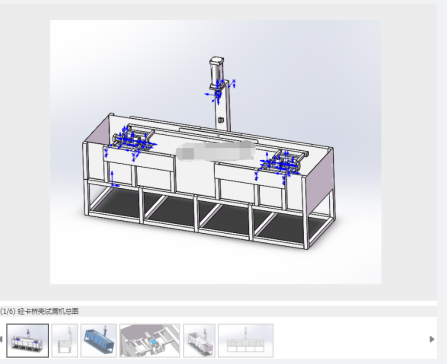Select the sixth thumbnail showing the front view
447x364 pixels.
tap(246, 340)
